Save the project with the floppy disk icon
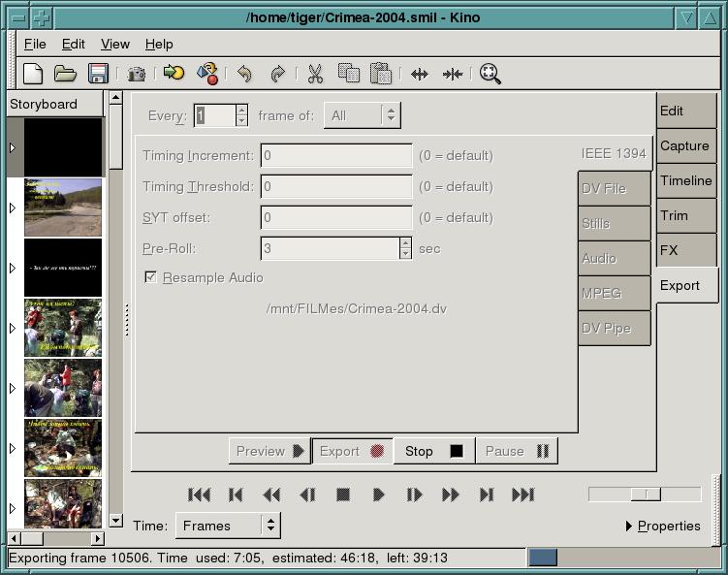728x575 pixels. pos(98,74)
